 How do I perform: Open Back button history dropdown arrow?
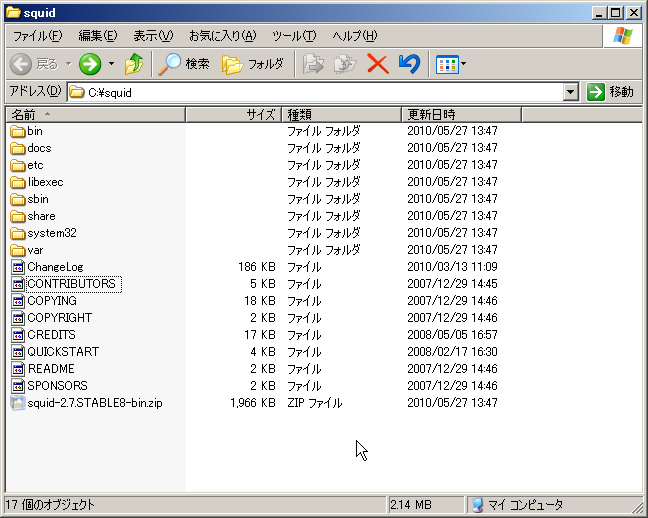[x=69, y=64]
